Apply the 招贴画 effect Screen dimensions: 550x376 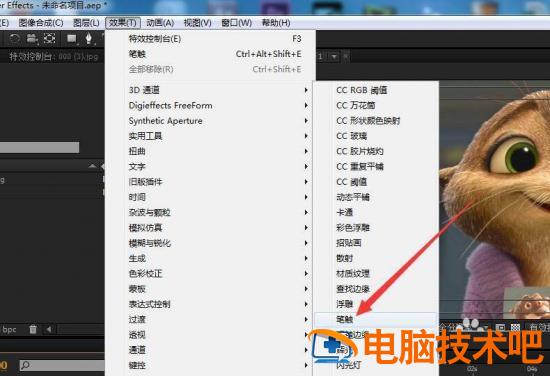pos(376,243)
